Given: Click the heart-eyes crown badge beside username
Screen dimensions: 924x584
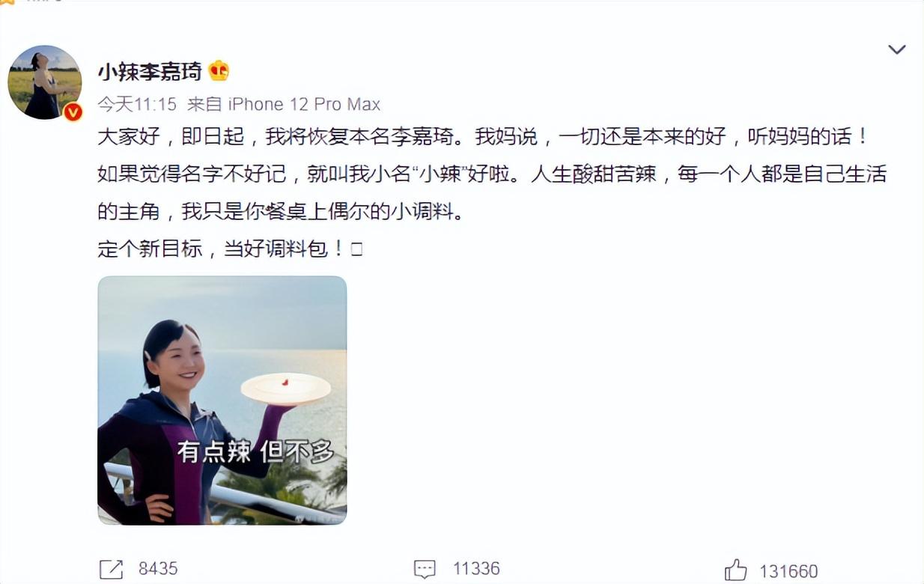Looking at the screenshot, I should (x=219, y=71).
